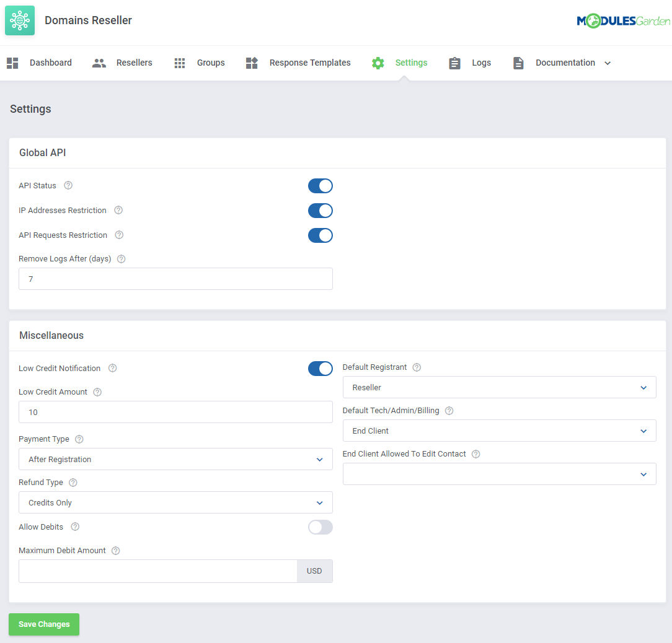Click help icon beside Payment Type
Viewport: 672px width, 643px height.
[79, 440]
